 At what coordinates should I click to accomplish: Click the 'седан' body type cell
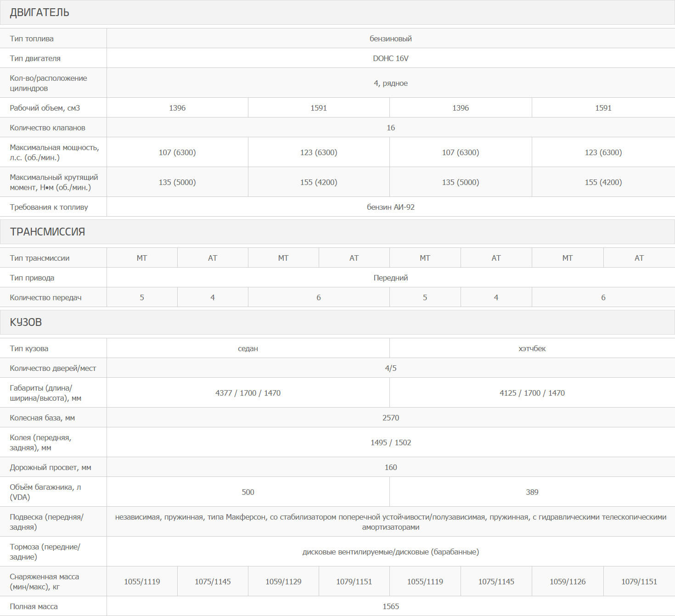pyautogui.click(x=248, y=348)
